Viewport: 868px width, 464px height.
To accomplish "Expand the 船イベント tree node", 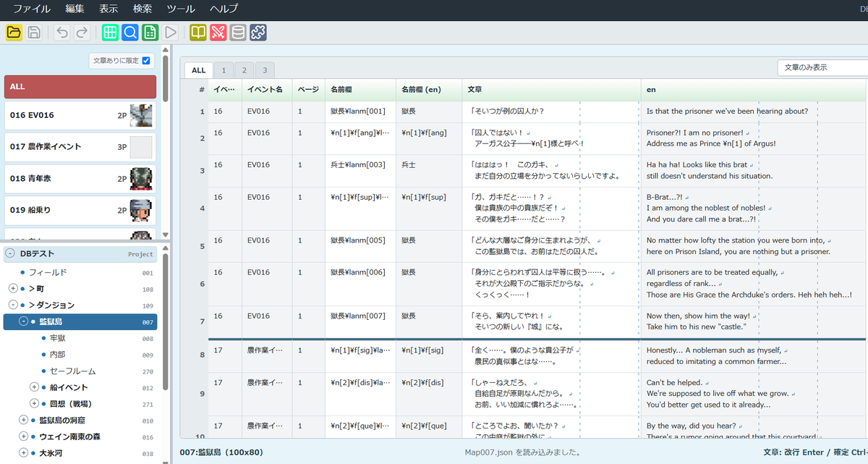I will click(x=33, y=387).
